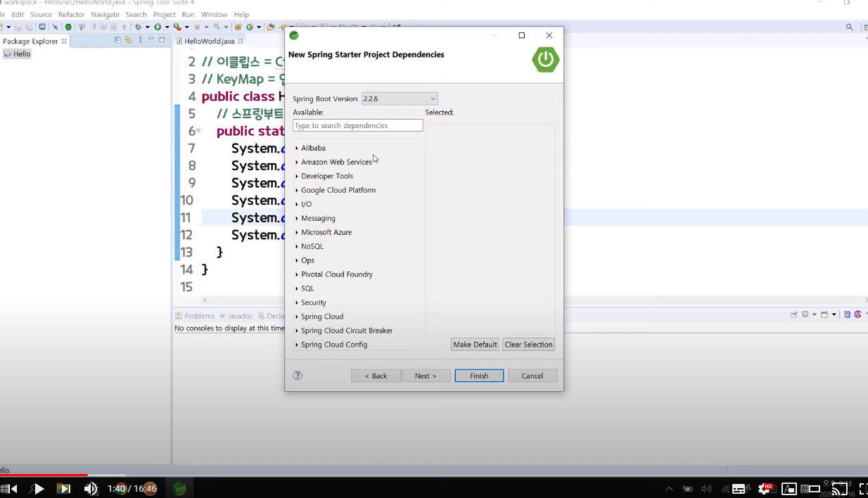Switch to the Javadoc tab
Image resolution: width=868 pixels, height=498 pixels.
coord(236,316)
